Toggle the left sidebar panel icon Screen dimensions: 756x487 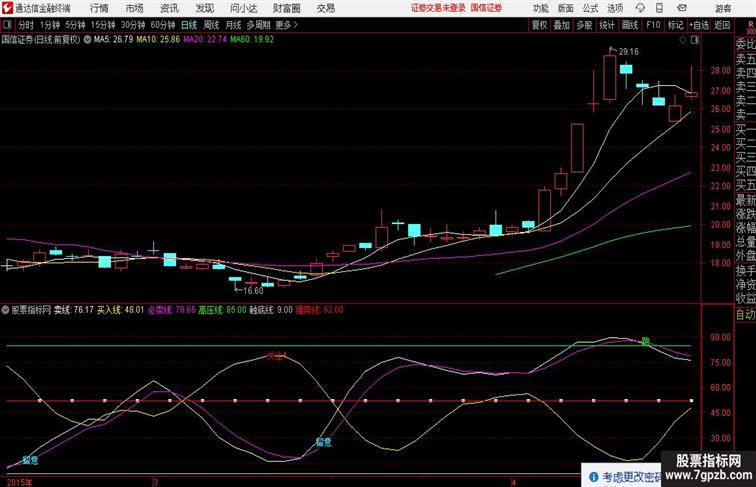[7, 25]
